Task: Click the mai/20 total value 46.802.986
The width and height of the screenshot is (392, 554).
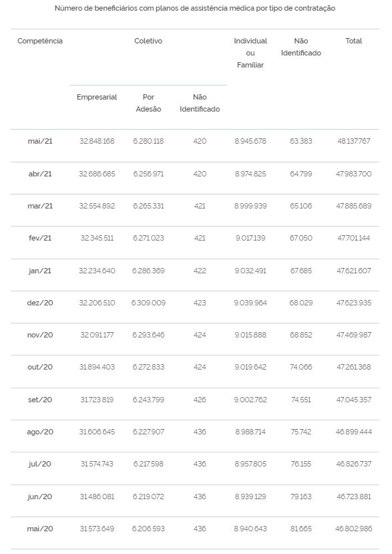Action: pyautogui.click(x=353, y=529)
